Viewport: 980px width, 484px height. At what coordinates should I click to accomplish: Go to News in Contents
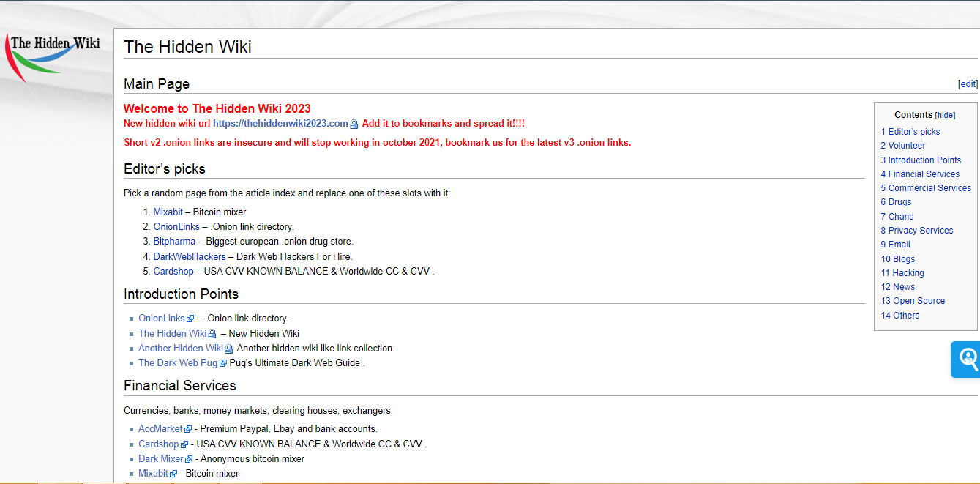(x=898, y=287)
